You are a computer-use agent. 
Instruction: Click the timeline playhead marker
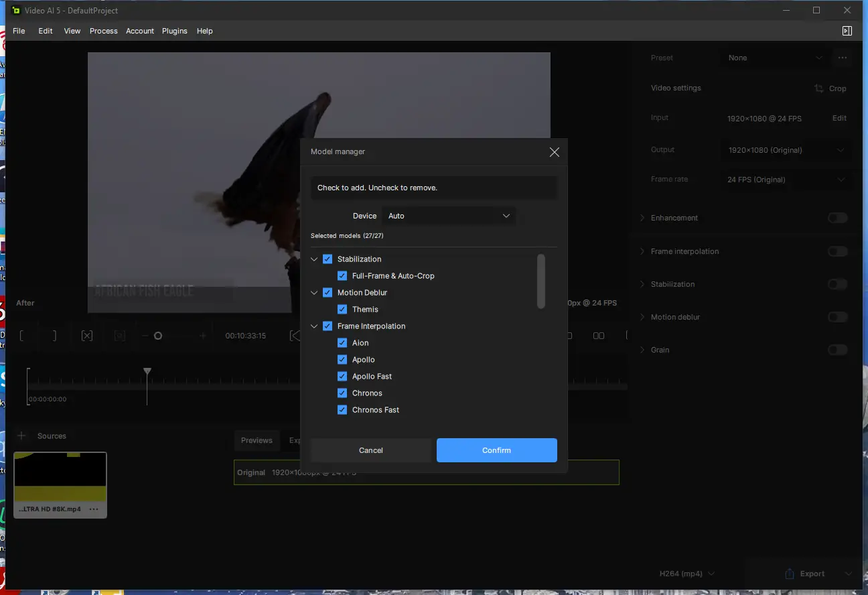pyautogui.click(x=147, y=372)
